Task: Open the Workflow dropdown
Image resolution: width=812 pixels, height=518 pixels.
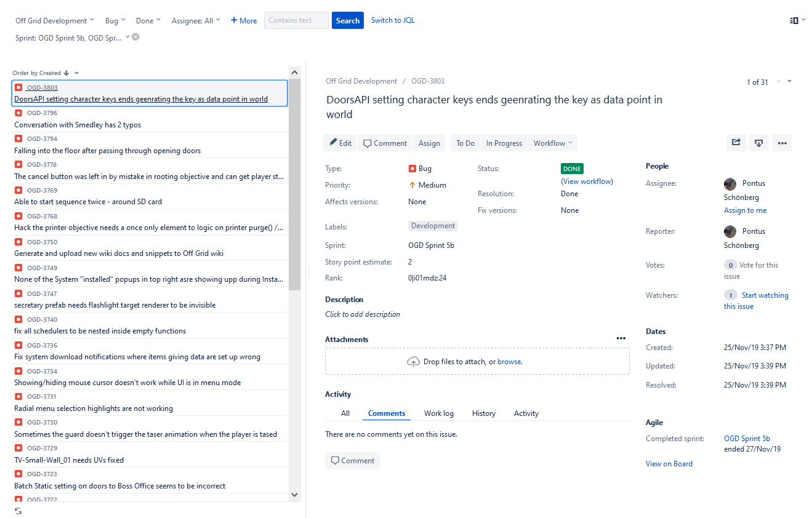Action: click(552, 143)
